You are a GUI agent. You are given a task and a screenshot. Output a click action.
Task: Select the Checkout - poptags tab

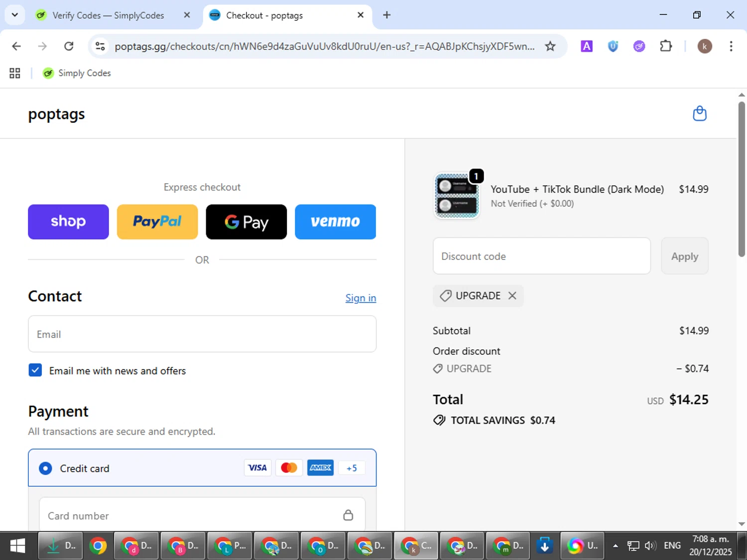(x=264, y=15)
